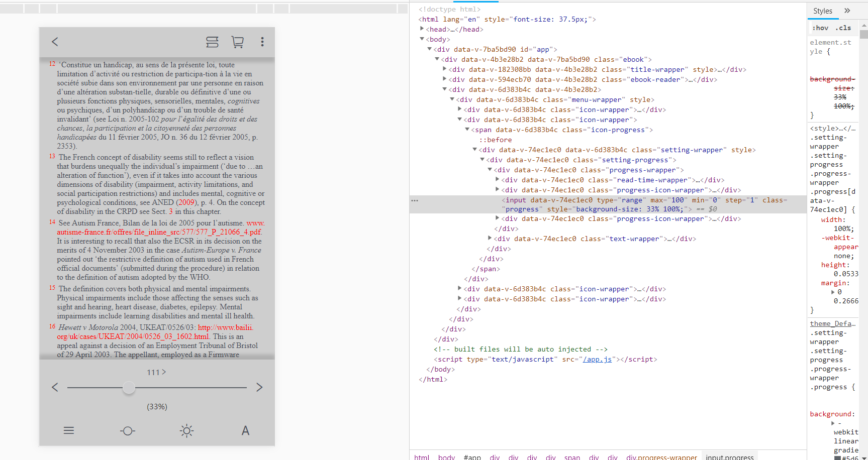Go to previous section with the left progress arrow

point(55,387)
